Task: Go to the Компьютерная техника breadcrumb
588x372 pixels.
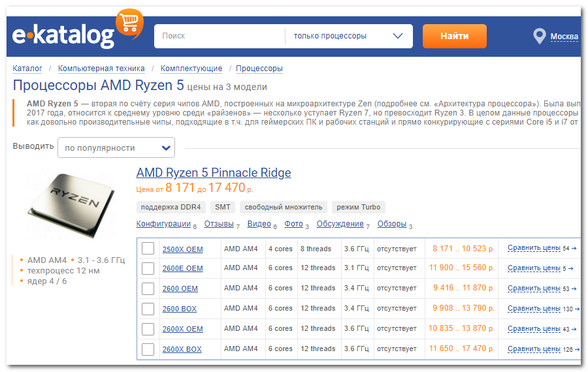Action: pos(101,69)
